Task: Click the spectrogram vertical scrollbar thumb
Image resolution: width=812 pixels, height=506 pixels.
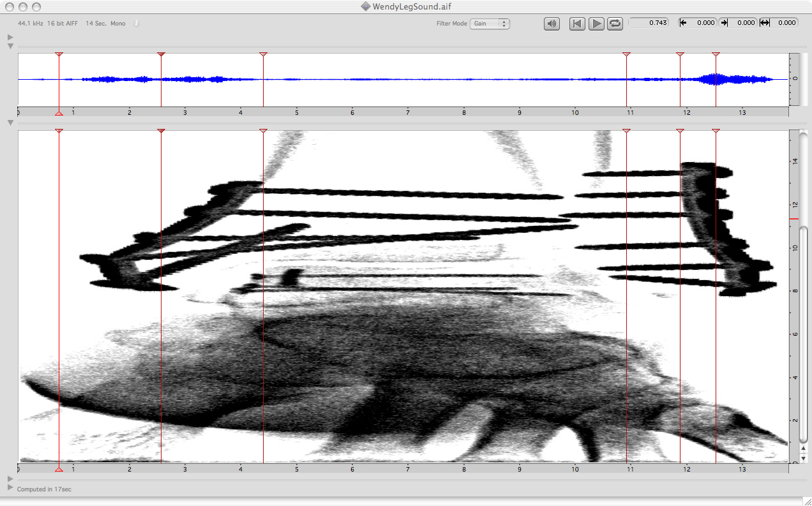Action: 803,179
